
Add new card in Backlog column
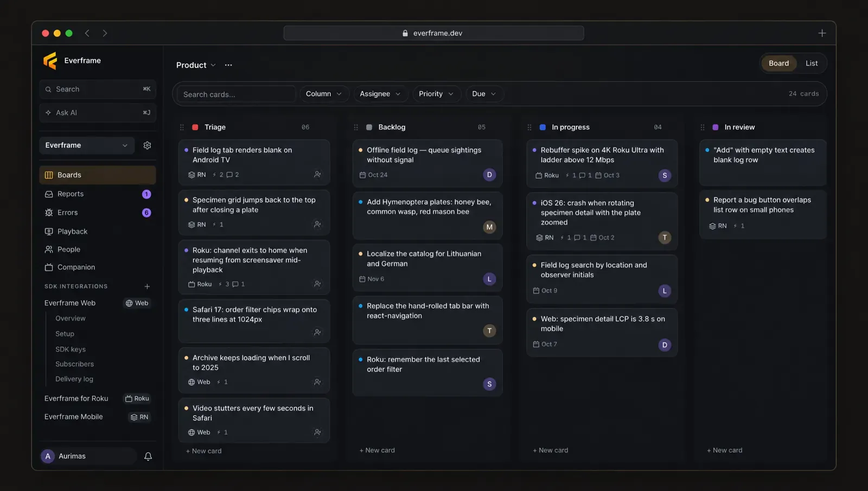pyautogui.click(x=377, y=450)
